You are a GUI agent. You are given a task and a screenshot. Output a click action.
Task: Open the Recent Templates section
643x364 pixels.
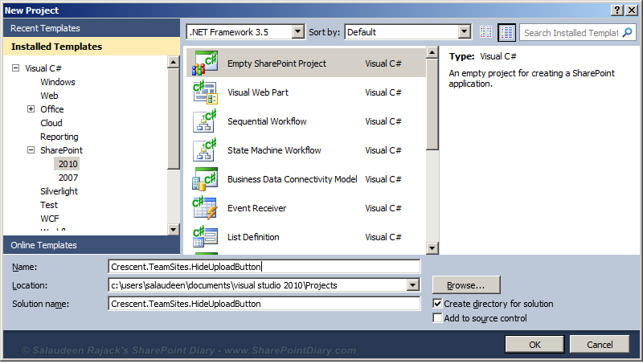(92, 28)
